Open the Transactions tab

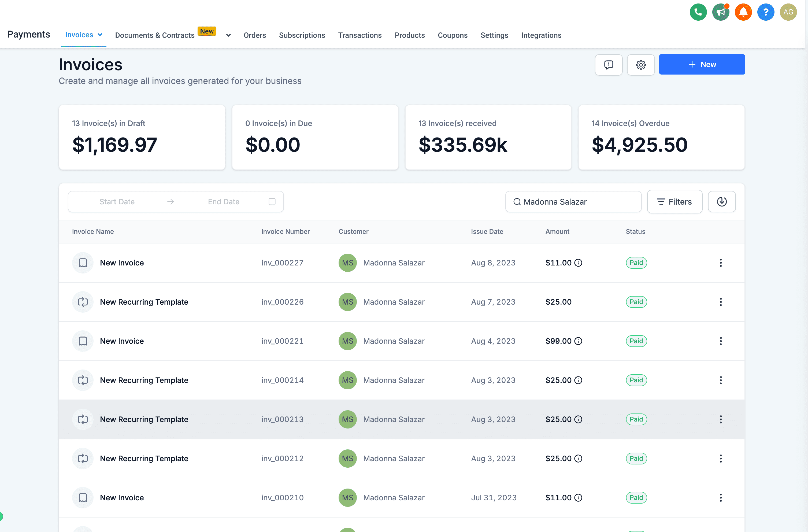tap(359, 35)
